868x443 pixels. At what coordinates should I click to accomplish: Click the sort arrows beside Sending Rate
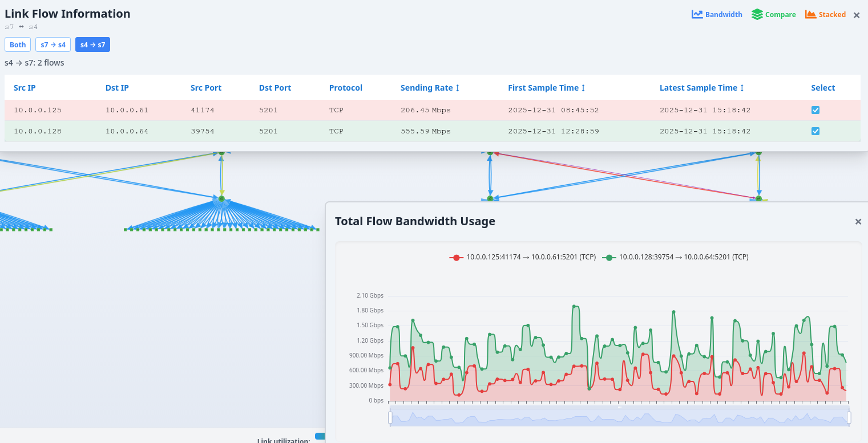(458, 88)
